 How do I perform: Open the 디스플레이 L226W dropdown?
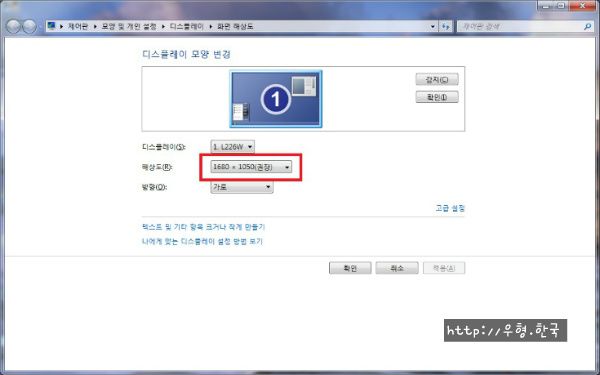[x=232, y=147]
